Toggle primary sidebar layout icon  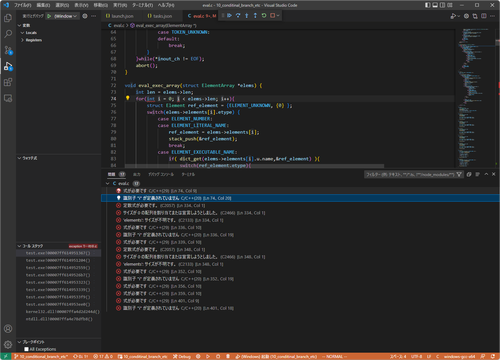pos(428,5)
